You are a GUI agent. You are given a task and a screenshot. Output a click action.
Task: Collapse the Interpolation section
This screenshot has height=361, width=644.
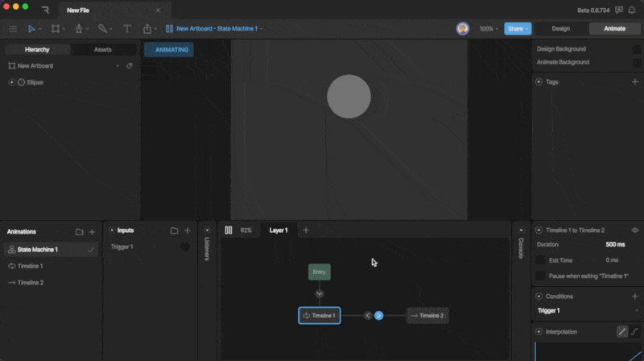point(539,331)
